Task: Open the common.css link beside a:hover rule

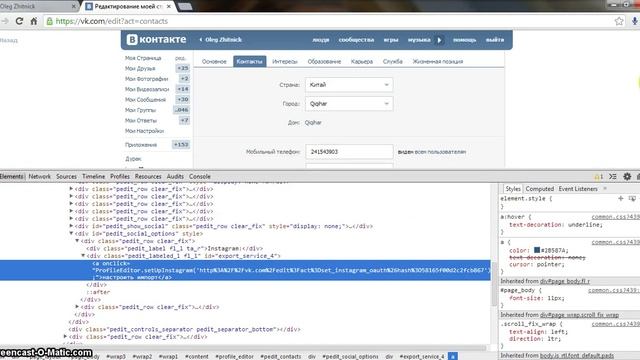Action: [616, 217]
